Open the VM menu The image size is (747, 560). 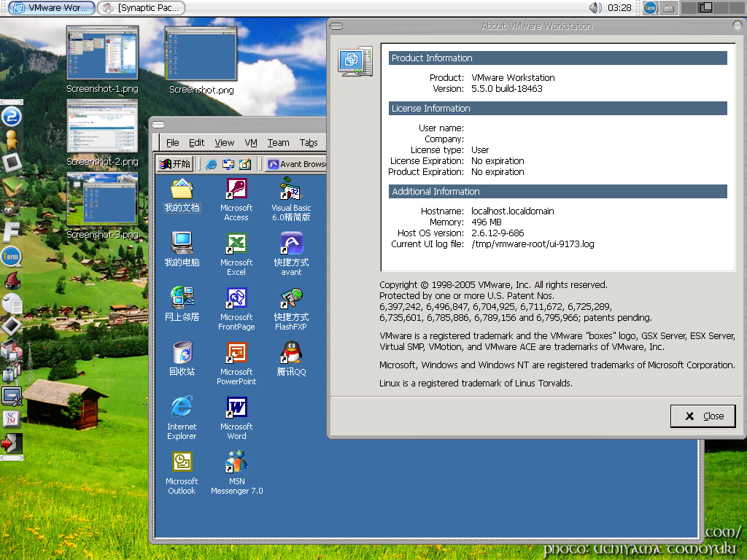pos(251,142)
